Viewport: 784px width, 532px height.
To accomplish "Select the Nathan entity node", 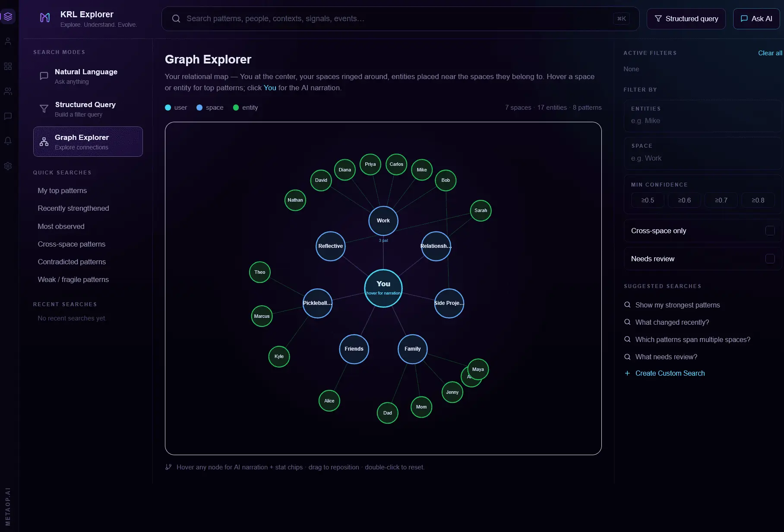I will pos(295,200).
